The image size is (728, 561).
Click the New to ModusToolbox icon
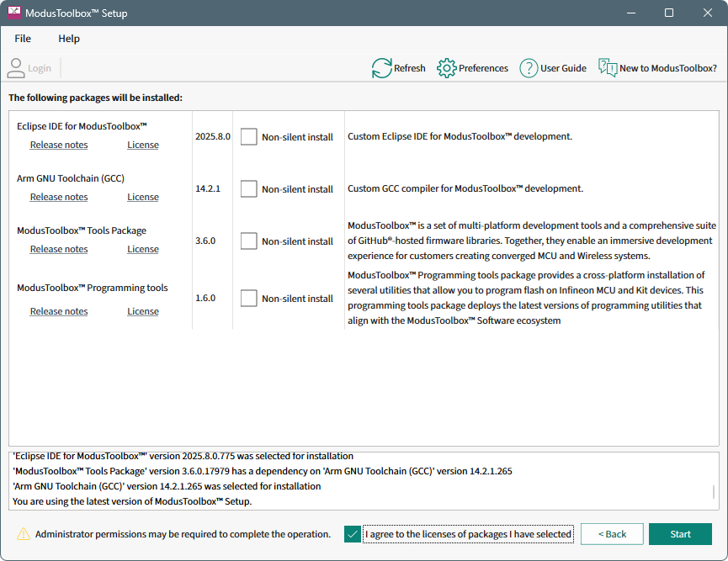(x=608, y=68)
